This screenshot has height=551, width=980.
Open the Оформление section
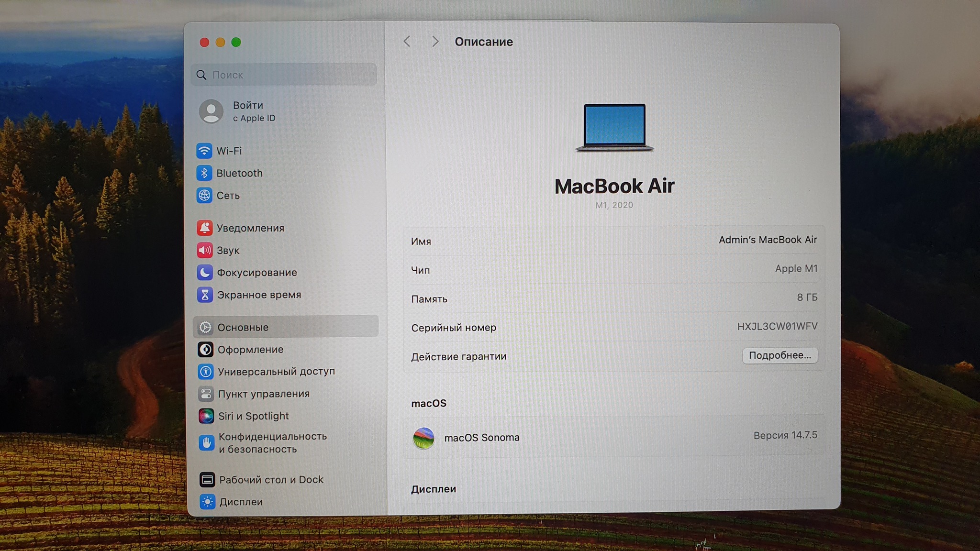pyautogui.click(x=250, y=350)
